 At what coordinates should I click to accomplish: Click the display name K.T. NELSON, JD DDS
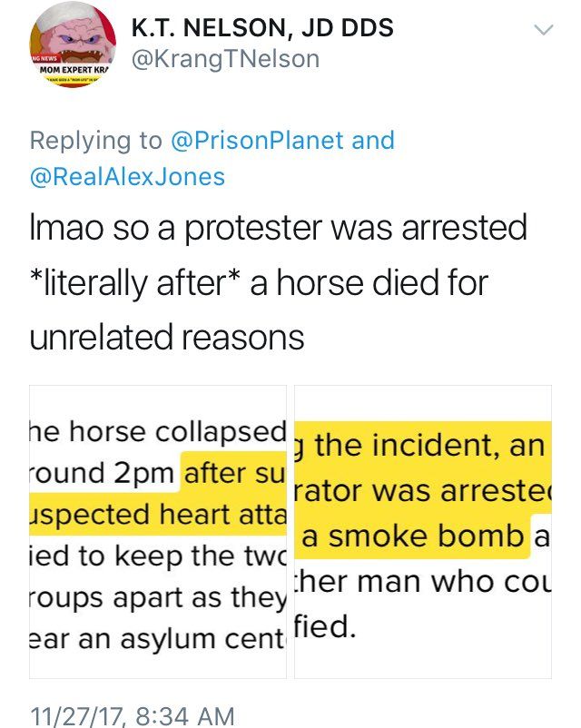click(262, 28)
